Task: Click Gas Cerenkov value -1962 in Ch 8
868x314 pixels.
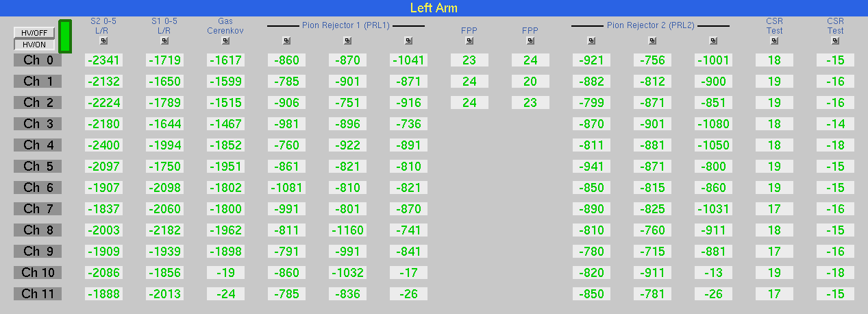Action: coord(225,230)
